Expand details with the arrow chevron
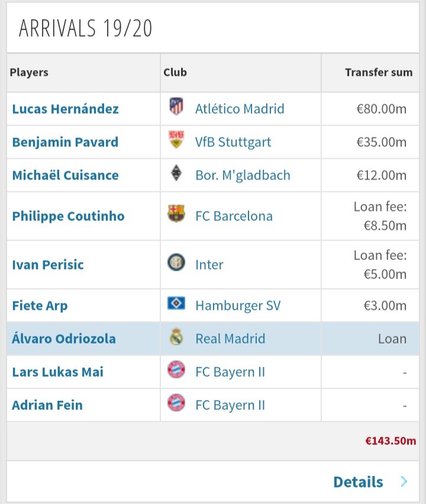The image size is (426, 504). (x=404, y=481)
